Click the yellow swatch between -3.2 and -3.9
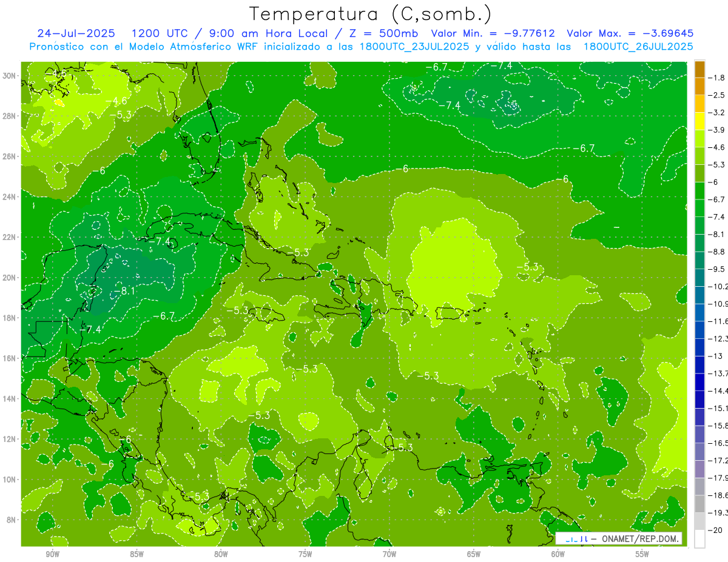This screenshot has height=562, width=728. [699, 121]
